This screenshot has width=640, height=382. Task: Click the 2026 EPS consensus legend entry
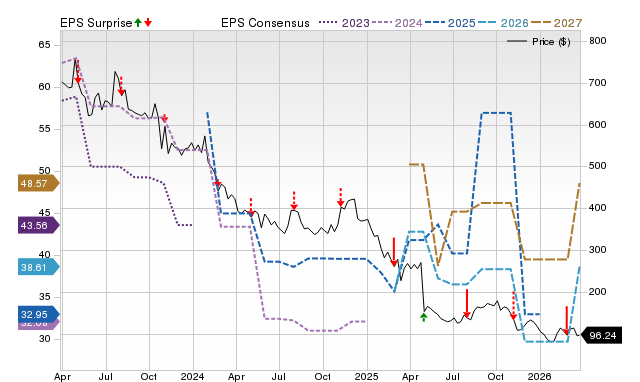[x=503, y=23]
